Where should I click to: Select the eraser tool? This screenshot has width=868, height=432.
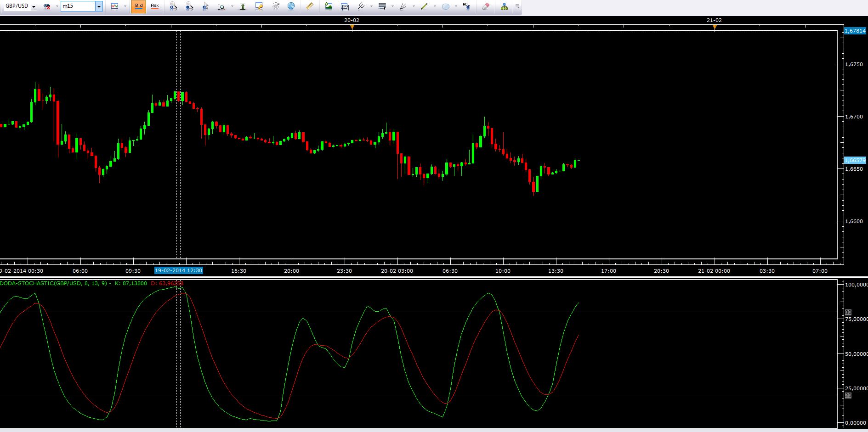point(485,6)
